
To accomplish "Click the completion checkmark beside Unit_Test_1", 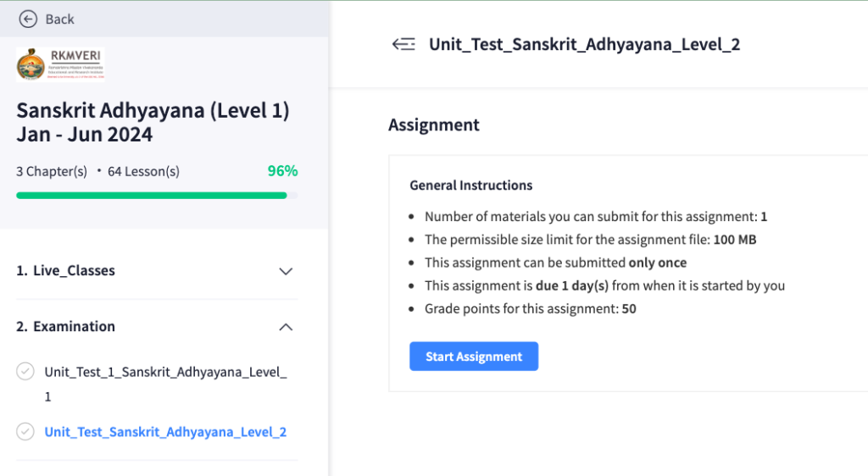I will (25, 371).
